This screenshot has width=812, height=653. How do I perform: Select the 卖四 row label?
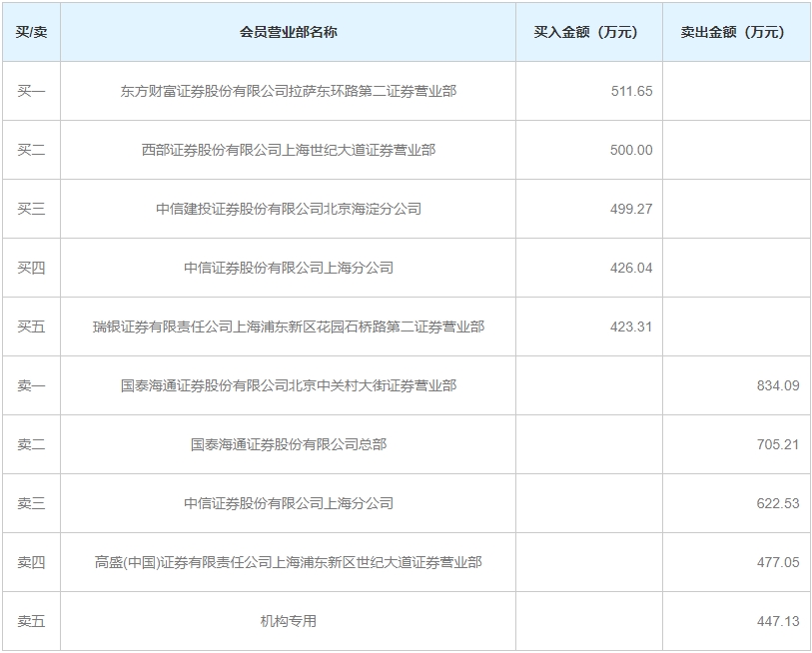pyautogui.click(x=31, y=562)
